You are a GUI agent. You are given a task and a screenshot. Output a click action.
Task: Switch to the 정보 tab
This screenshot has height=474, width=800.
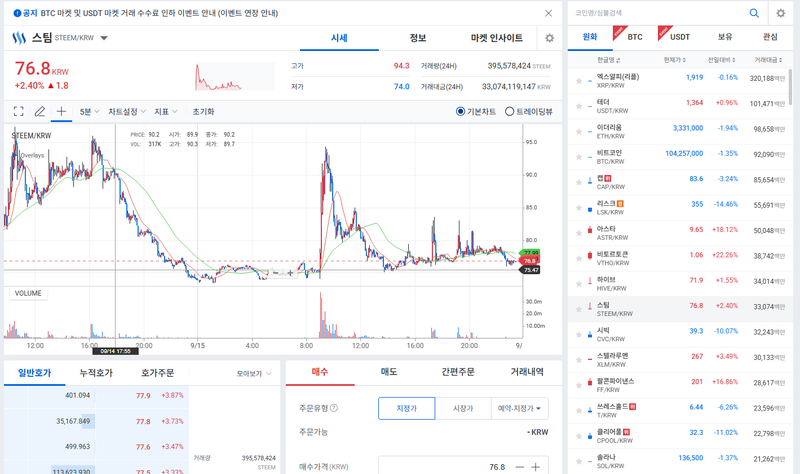[418, 38]
